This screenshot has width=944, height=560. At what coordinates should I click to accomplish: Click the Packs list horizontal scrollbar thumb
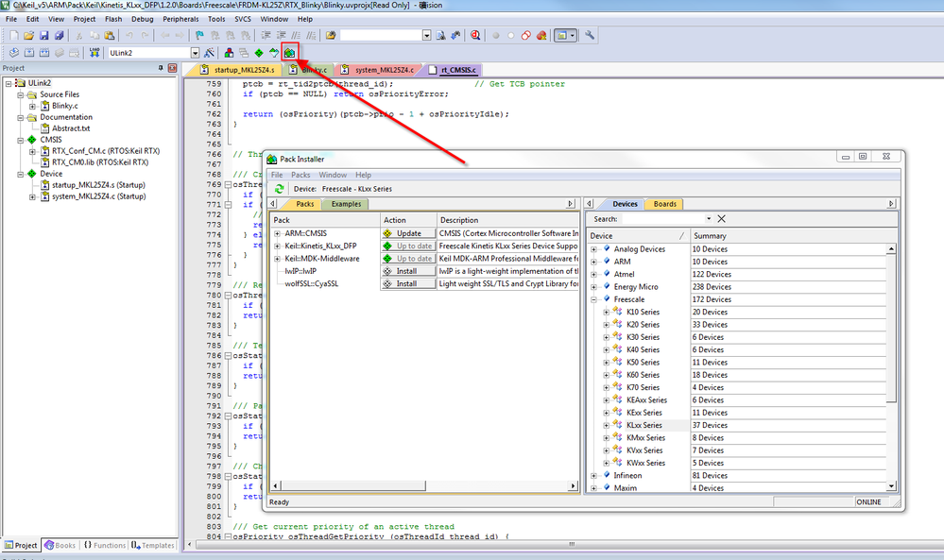point(353,485)
